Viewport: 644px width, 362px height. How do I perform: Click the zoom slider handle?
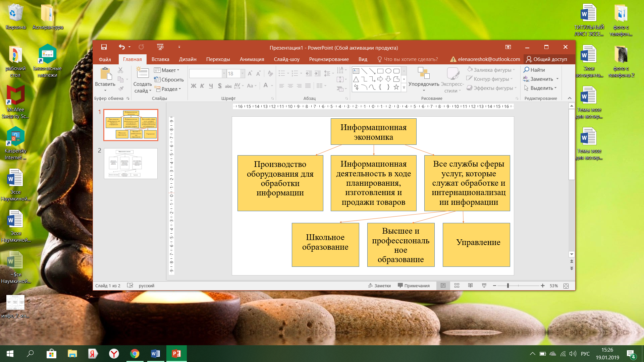pos(508,286)
